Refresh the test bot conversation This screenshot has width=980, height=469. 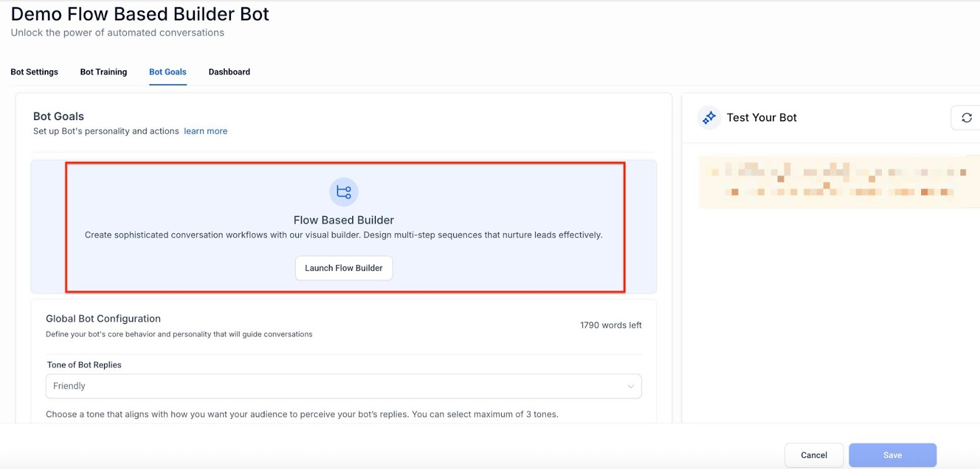[966, 118]
